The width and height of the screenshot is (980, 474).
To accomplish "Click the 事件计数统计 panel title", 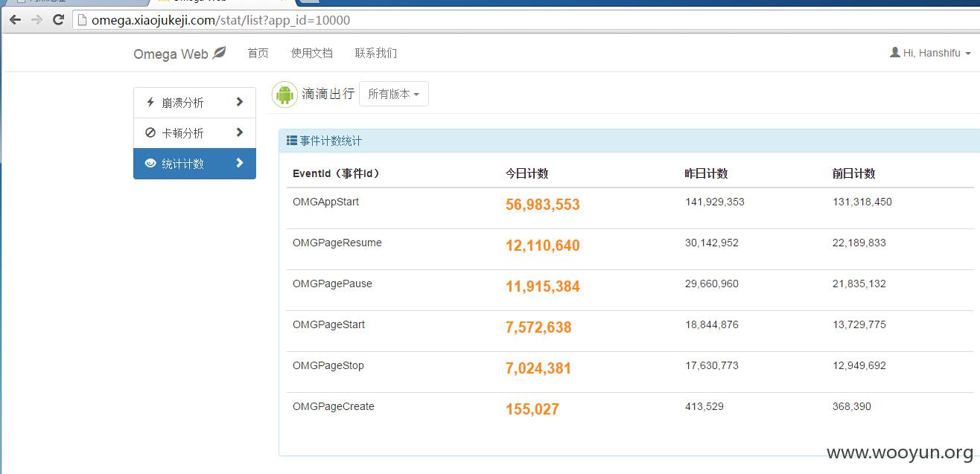I will click(x=331, y=141).
